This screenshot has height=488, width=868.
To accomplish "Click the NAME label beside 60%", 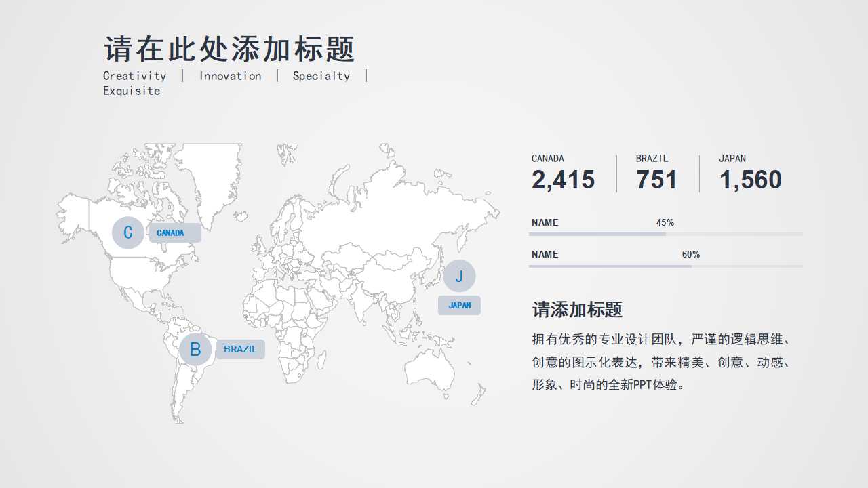I will click(x=545, y=254).
